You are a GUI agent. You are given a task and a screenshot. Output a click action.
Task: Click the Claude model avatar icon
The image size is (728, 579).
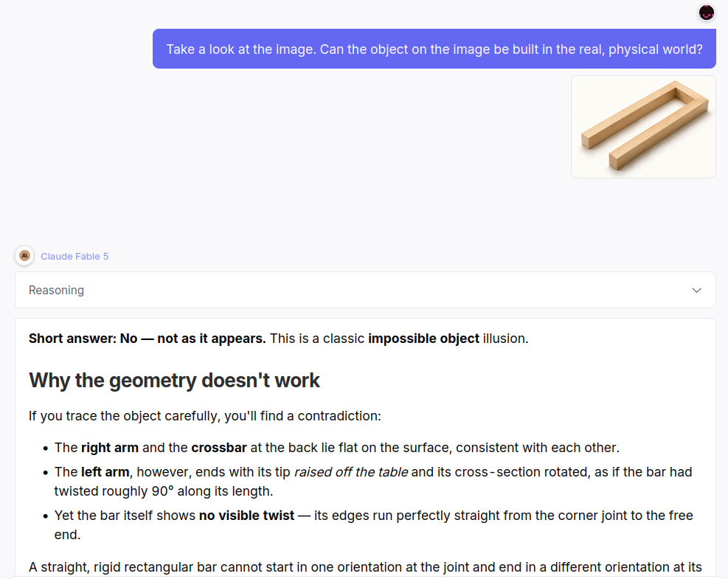click(24, 256)
